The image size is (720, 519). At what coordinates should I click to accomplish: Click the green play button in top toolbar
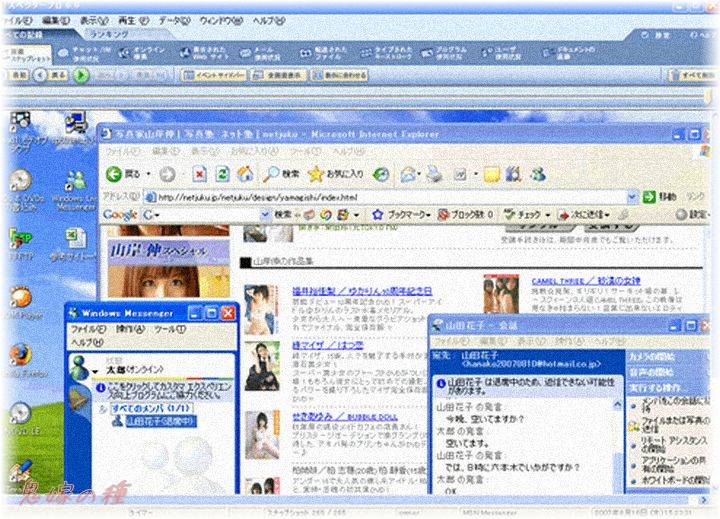pyautogui.click(x=80, y=75)
